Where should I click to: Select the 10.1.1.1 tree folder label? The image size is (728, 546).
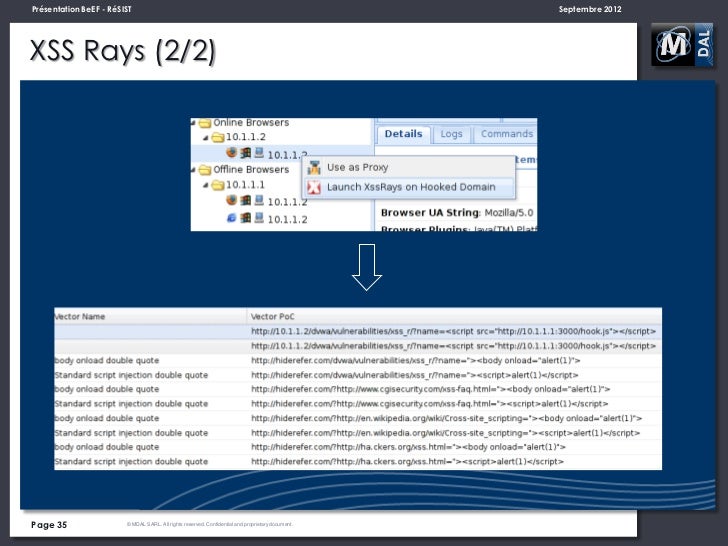click(x=245, y=185)
